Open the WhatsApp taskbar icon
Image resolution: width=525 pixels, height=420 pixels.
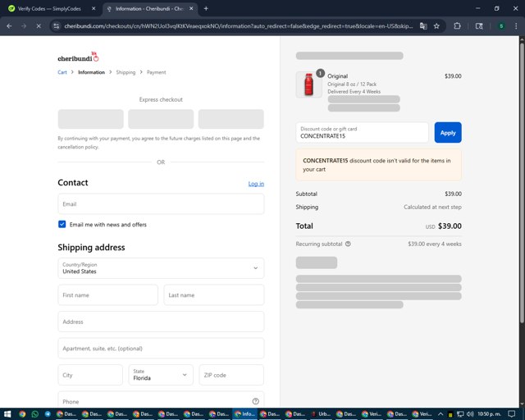(34, 414)
